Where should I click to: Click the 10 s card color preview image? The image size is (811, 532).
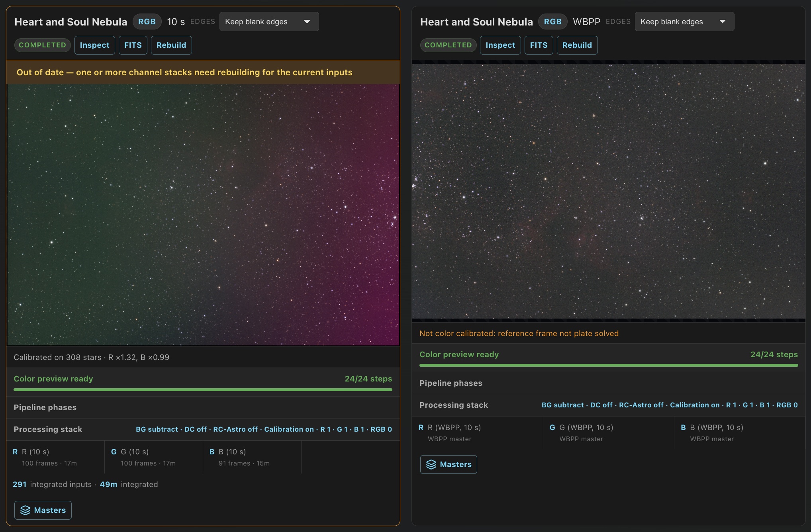coord(203,215)
